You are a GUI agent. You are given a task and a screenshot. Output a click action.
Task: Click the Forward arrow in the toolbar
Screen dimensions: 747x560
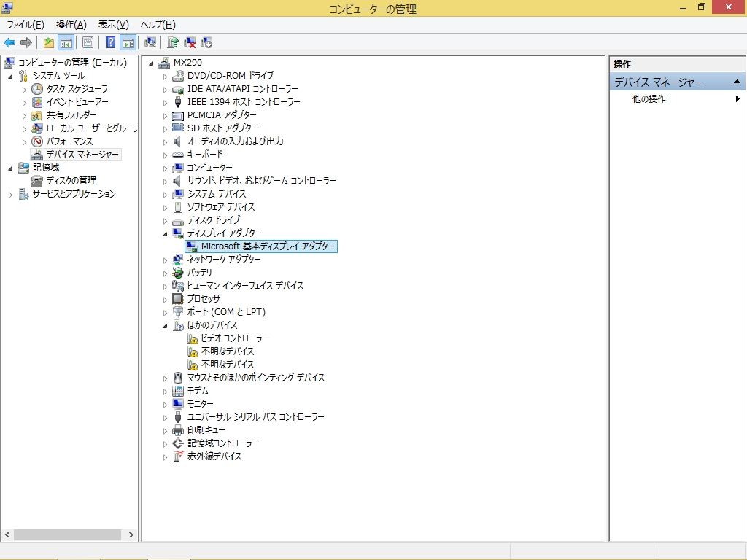pos(26,43)
